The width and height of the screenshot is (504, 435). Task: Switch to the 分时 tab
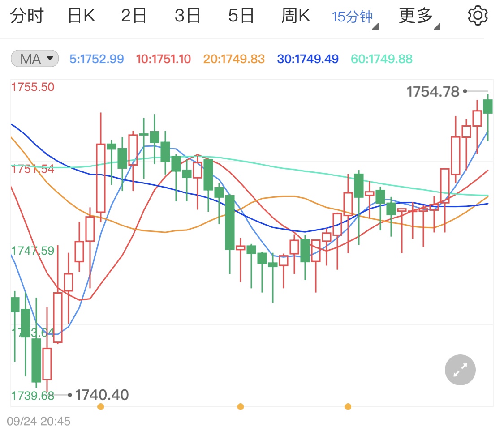coord(27,16)
